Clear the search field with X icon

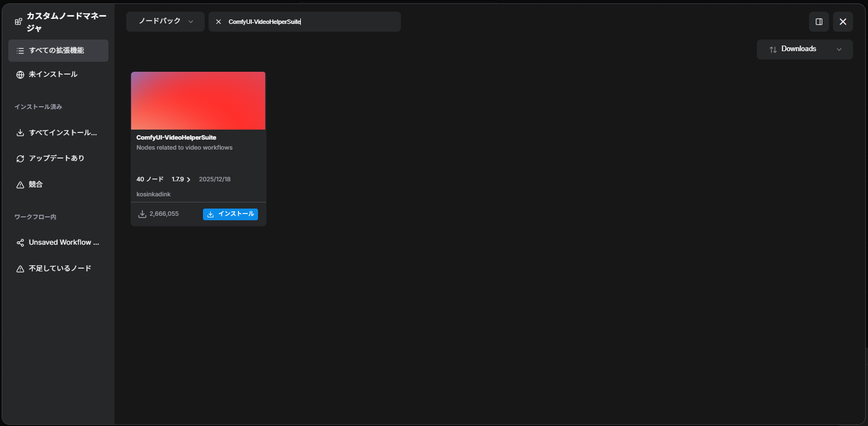[219, 22]
